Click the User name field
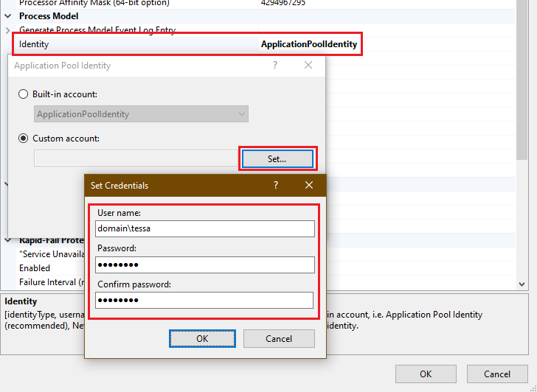537x392 pixels. 204,228
